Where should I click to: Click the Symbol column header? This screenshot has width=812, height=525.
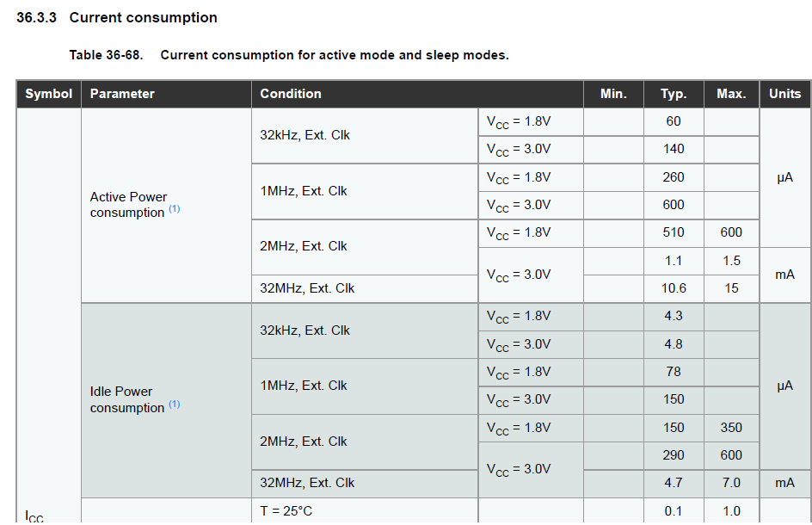click(49, 94)
